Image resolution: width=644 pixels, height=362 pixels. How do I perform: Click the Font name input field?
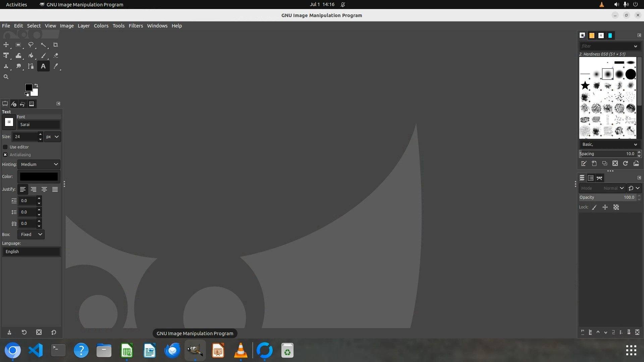pyautogui.click(x=39, y=124)
